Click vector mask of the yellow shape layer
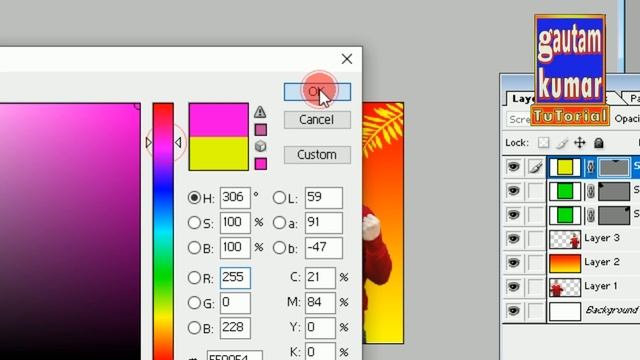Screen dimensions: 640x360 (614, 167)
